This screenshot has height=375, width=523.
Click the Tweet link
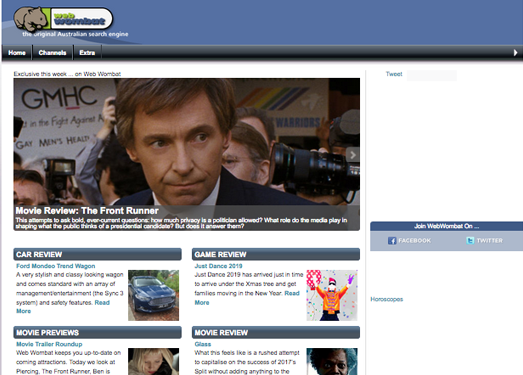coord(394,74)
